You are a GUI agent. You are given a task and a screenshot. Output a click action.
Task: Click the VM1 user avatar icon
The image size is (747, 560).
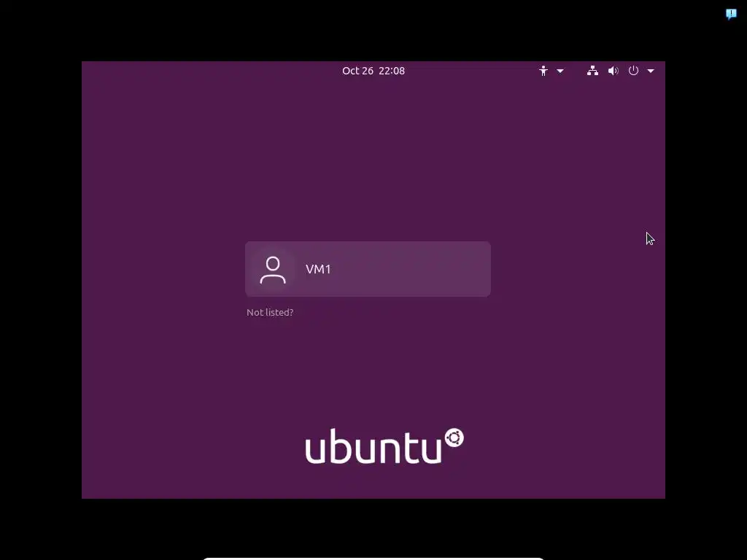tap(273, 270)
